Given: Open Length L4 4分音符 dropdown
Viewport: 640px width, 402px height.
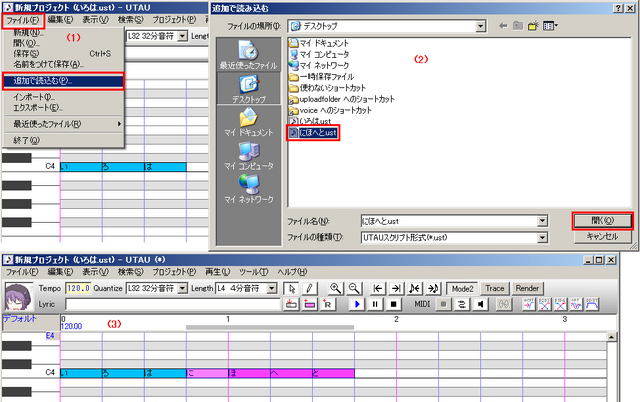Looking at the screenshot, I should (272, 288).
